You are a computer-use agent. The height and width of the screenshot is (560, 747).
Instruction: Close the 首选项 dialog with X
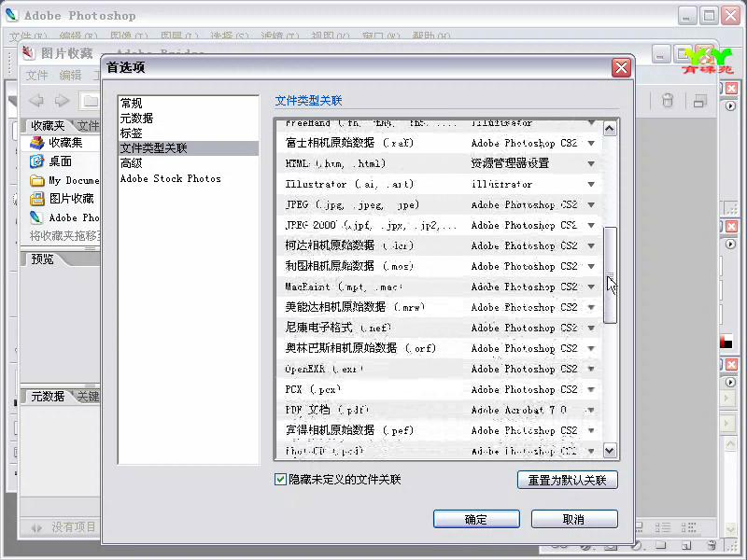621,67
